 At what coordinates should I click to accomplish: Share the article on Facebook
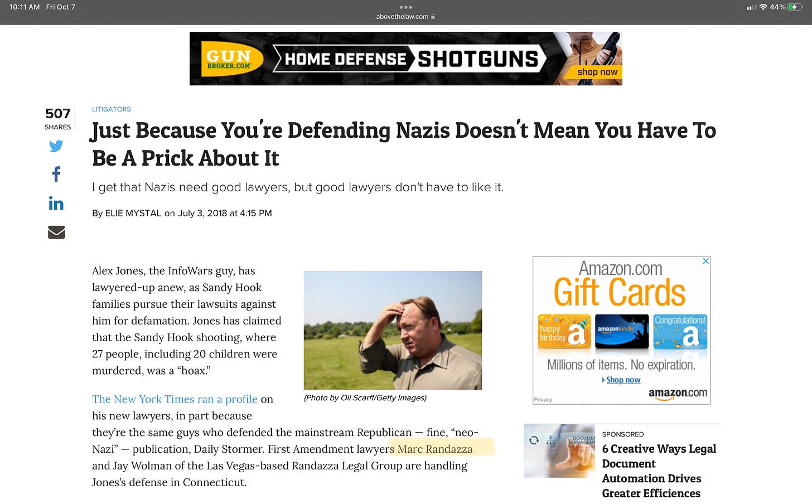pyautogui.click(x=56, y=175)
